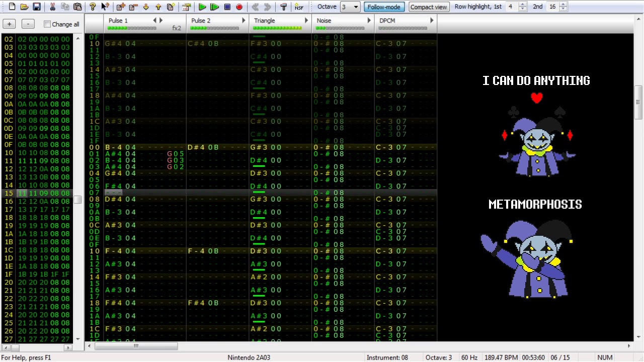Screen dimensions: 644x362
Task: Open an existing module file
Action: [x=24, y=7]
